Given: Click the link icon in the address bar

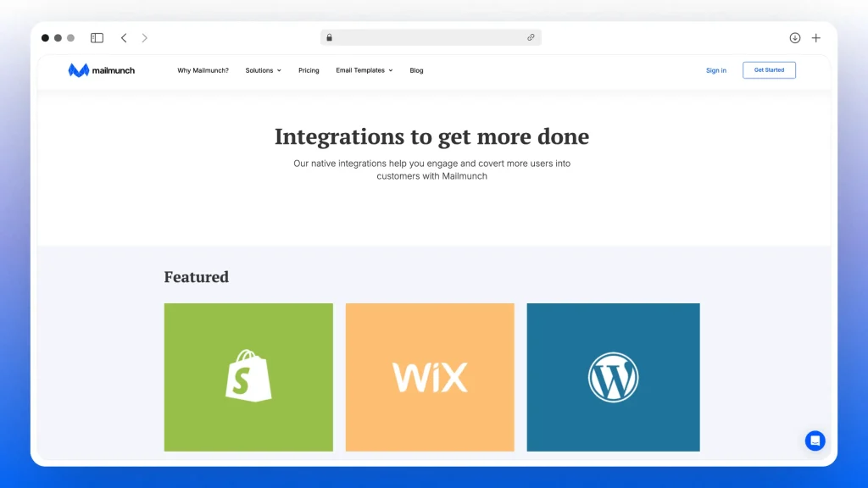Looking at the screenshot, I should pyautogui.click(x=531, y=37).
